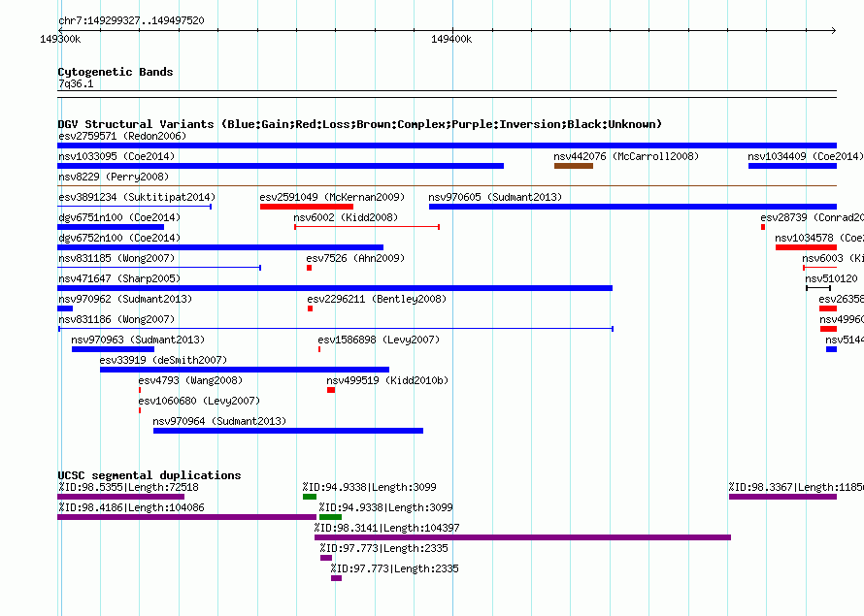
Task: Select nsv471647 (Sharp2005) label
Action: coord(119,278)
